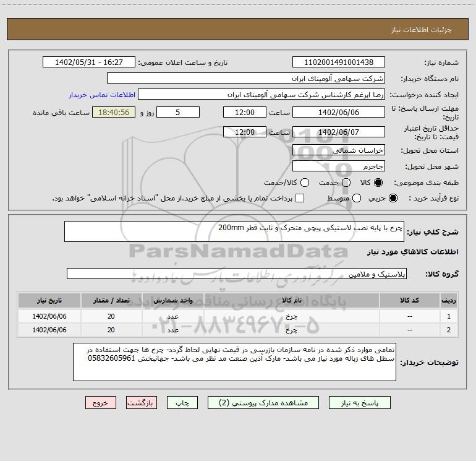Screen dimensions: 476x461
Task: Click the خروج exit button
Action: click(x=101, y=403)
